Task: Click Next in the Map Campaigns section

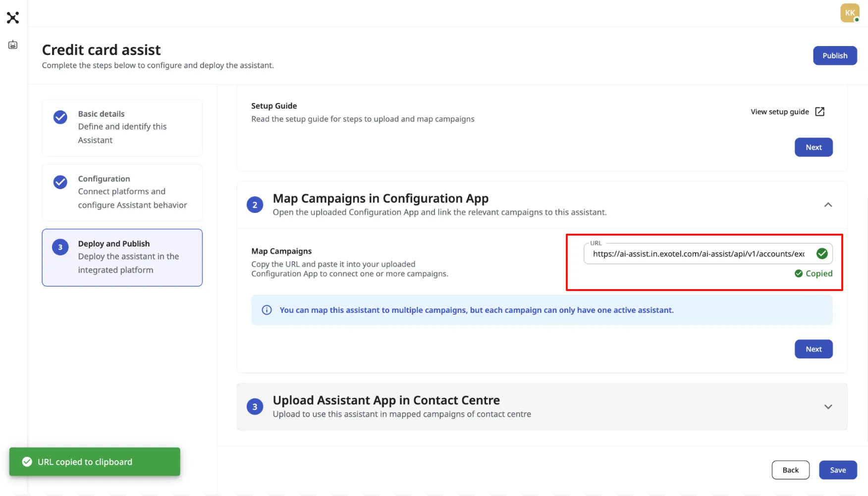Action: (814, 349)
